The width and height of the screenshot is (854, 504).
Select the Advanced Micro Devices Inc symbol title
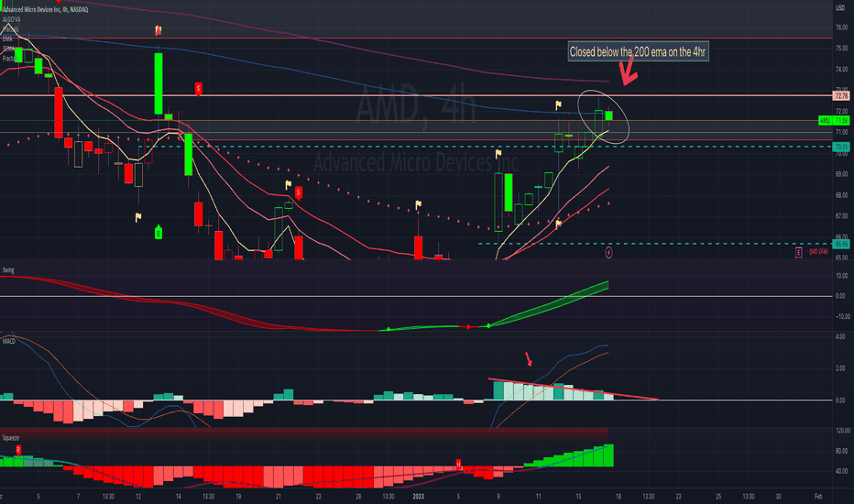pyautogui.click(x=45, y=9)
